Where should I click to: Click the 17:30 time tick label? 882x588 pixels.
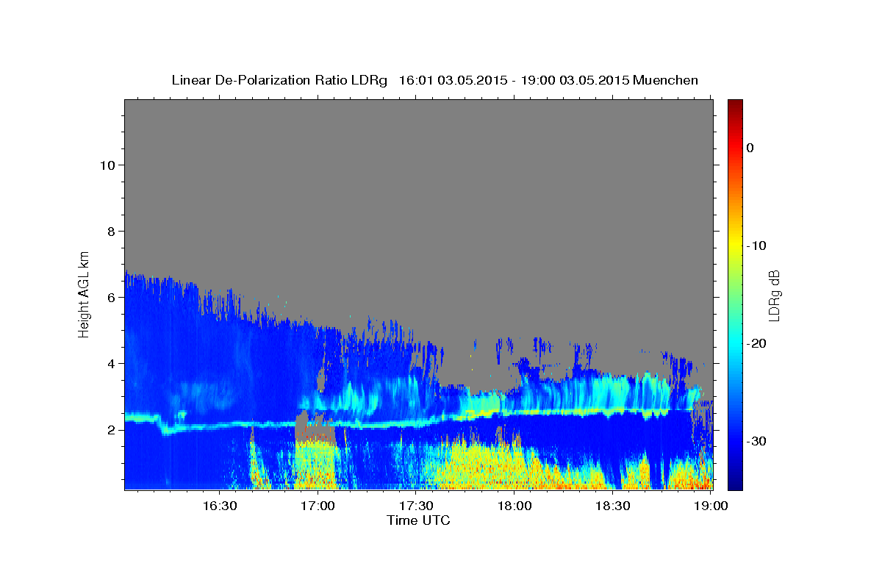click(415, 506)
